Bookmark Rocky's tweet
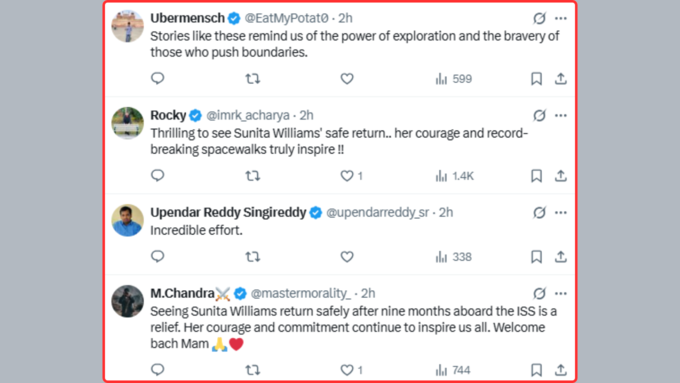Viewport: 680px width, 383px height. [536, 176]
